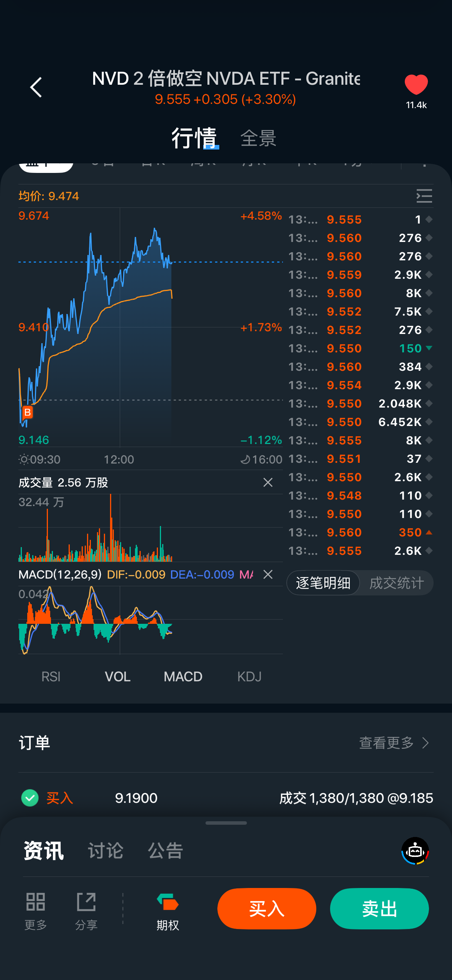
Task: Select the RSI indicator
Action: click(x=51, y=677)
